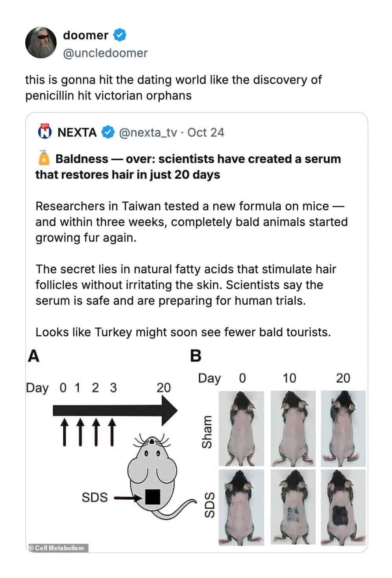
Task: Click the cartoon mouse diagram's head
Action: pos(152,452)
